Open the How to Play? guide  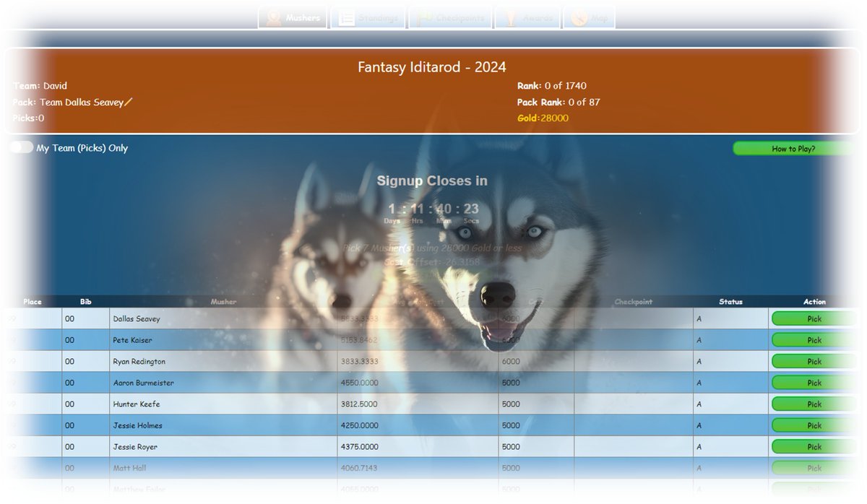click(x=792, y=148)
